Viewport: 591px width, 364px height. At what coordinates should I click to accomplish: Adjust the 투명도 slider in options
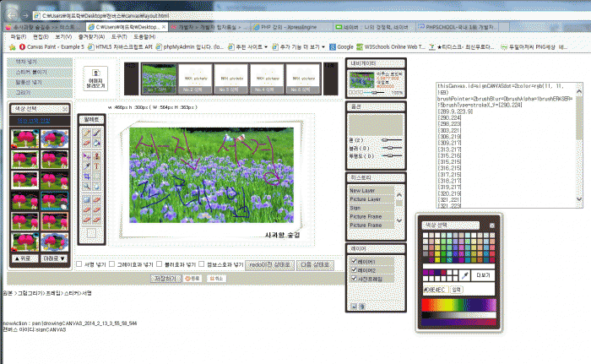[x=390, y=155]
